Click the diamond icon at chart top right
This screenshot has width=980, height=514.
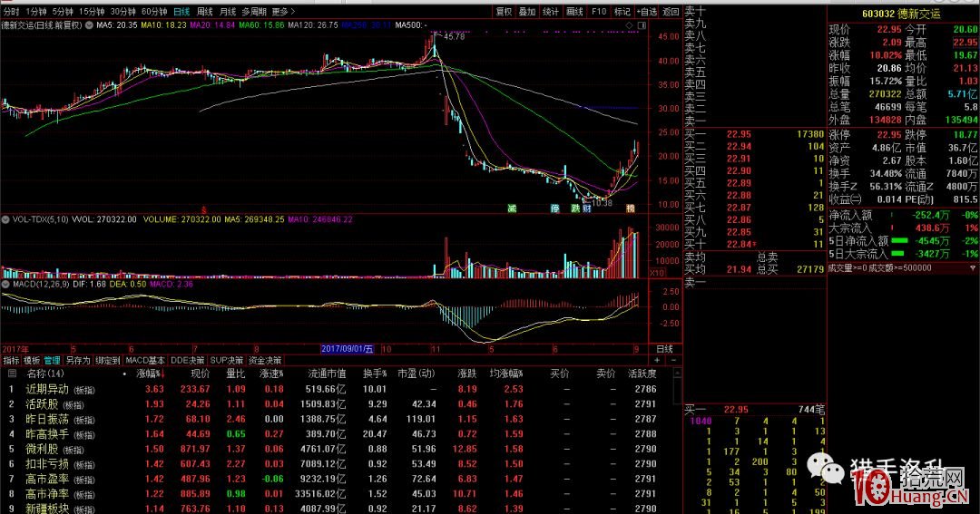point(630,25)
